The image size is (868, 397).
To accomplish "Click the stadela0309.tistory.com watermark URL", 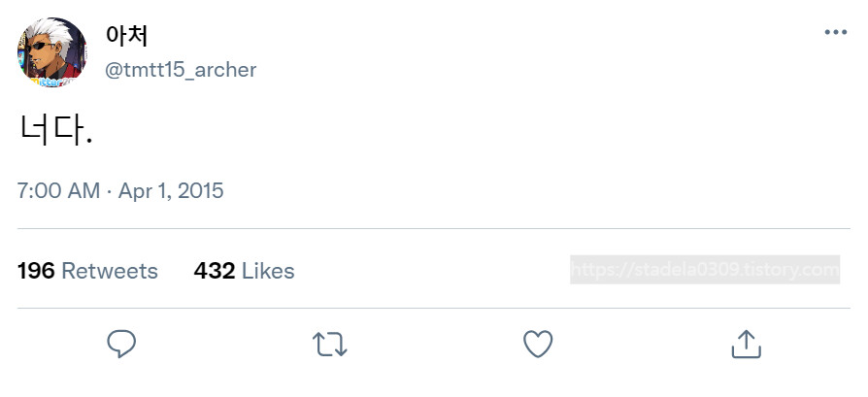I will click(704, 270).
